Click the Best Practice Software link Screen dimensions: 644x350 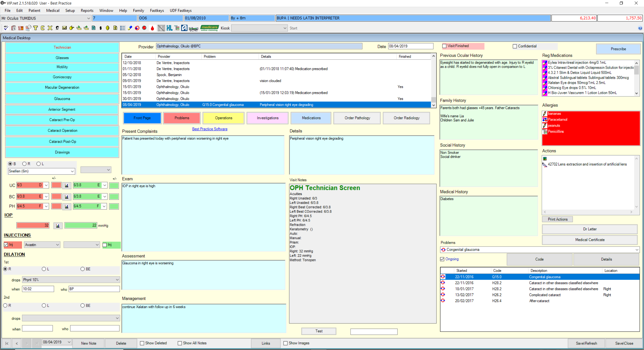210,129
